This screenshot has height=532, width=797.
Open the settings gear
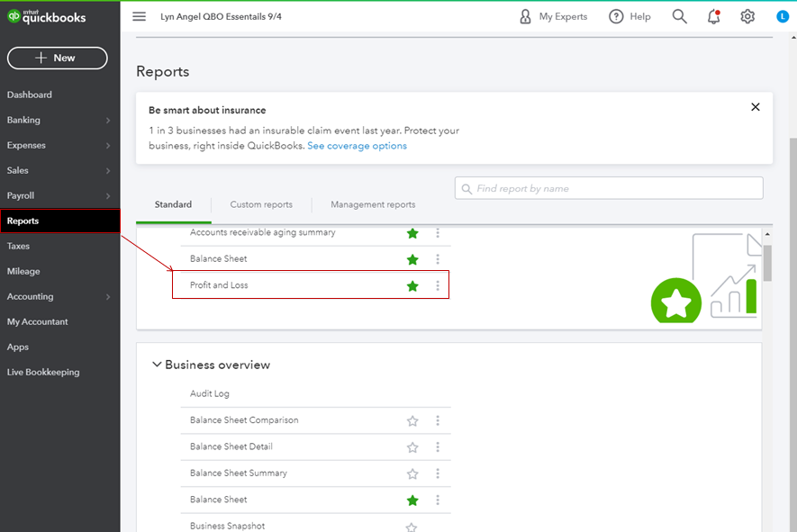[x=747, y=17]
